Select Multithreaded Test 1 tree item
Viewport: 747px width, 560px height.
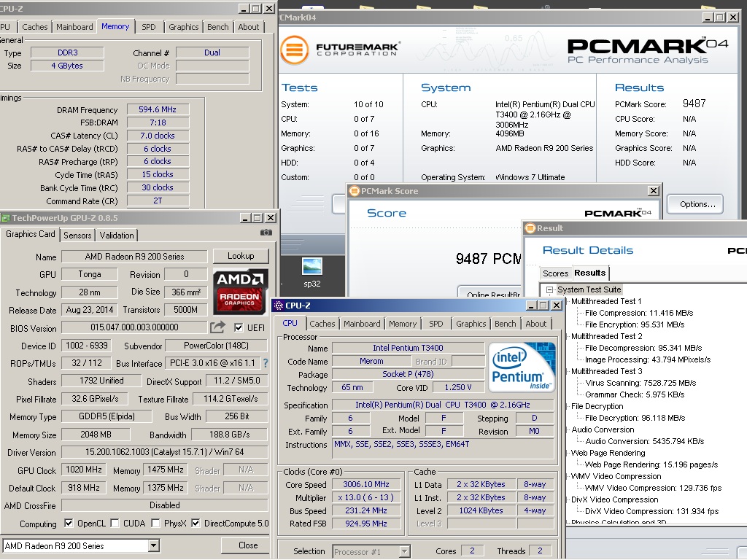pos(606,301)
